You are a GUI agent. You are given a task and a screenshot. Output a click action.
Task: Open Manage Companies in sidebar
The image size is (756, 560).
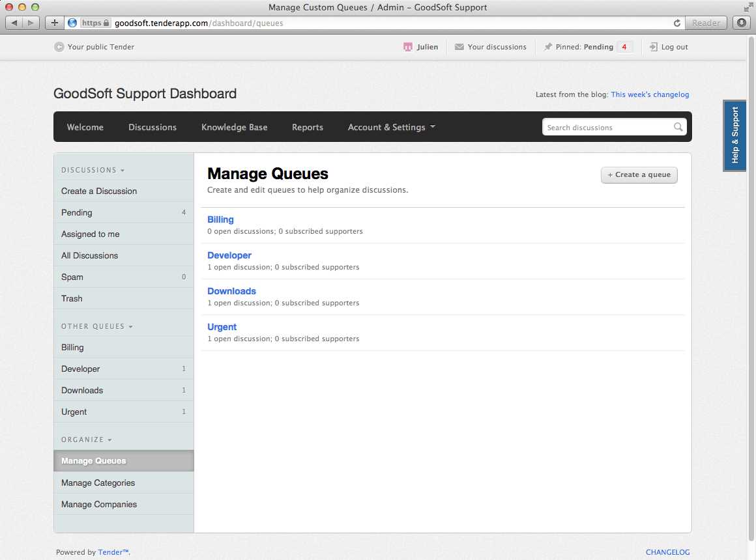coord(124,504)
